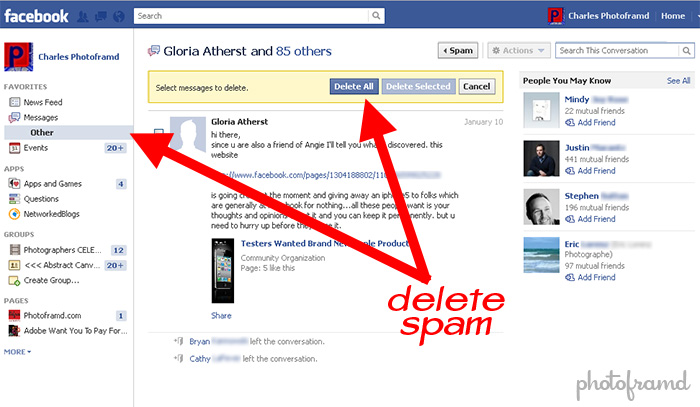Image resolution: width=700 pixels, height=407 pixels.
Task: Click the Search This Conversation field
Action: coord(618,50)
